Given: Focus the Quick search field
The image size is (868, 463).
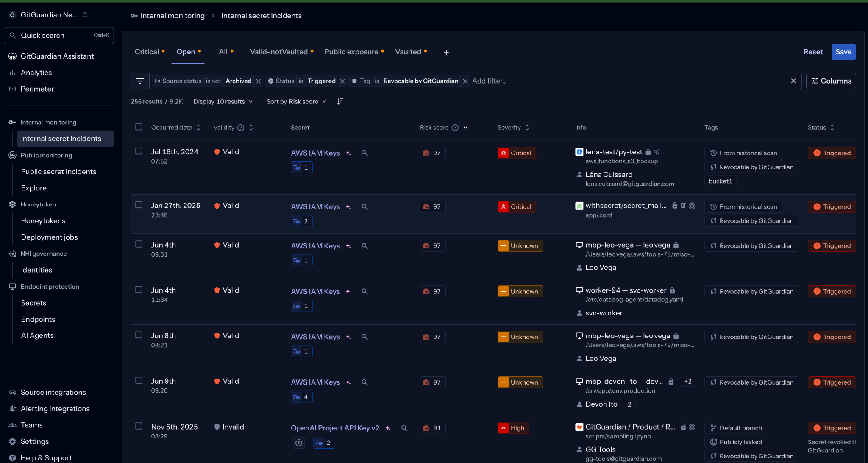Looking at the screenshot, I should 59,36.
